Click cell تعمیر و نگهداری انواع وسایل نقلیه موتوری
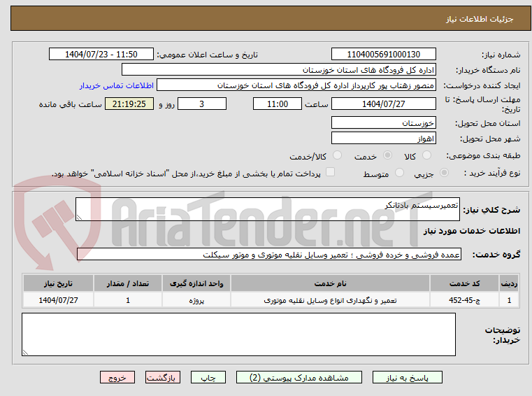 (330, 300)
